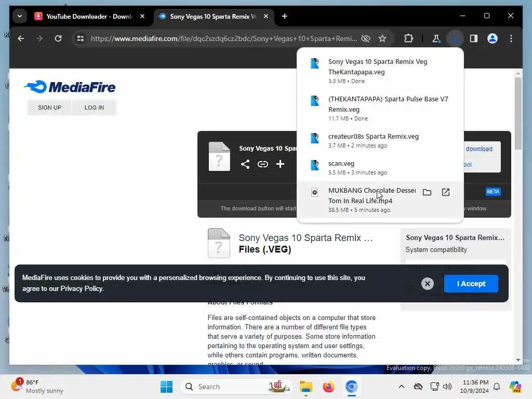532x399 pixels.
Task: Open the Extensions puzzle icon
Action: point(408,38)
